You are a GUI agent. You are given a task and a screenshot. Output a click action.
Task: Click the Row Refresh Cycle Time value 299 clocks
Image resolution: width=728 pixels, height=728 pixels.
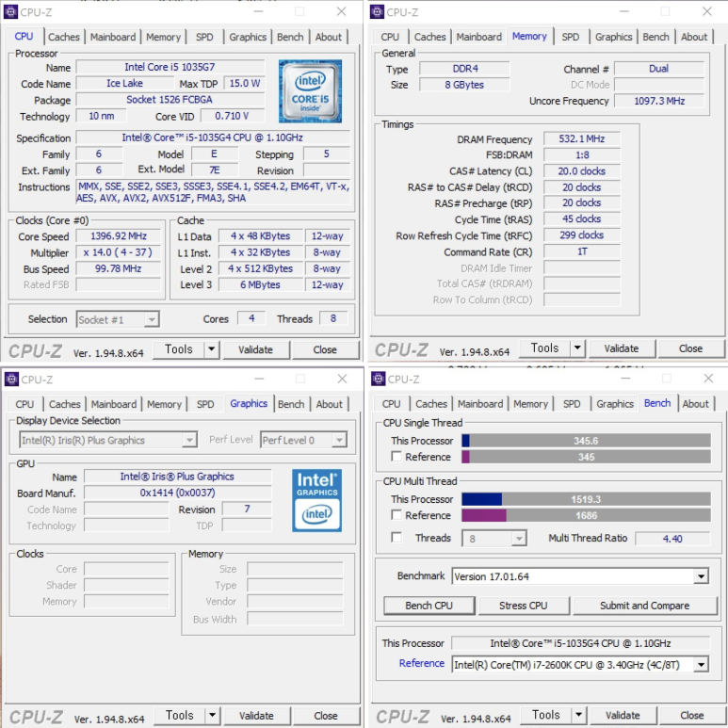[582, 235]
